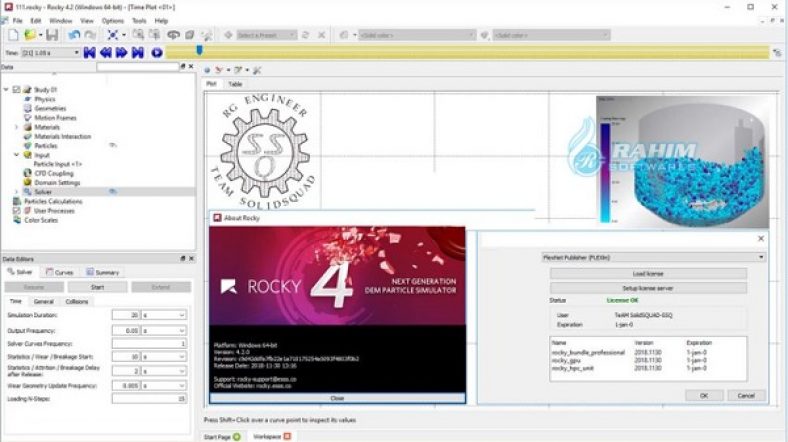Click the Undo arrow icon
The width and height of the screenshot is (788, 442).
76,35
